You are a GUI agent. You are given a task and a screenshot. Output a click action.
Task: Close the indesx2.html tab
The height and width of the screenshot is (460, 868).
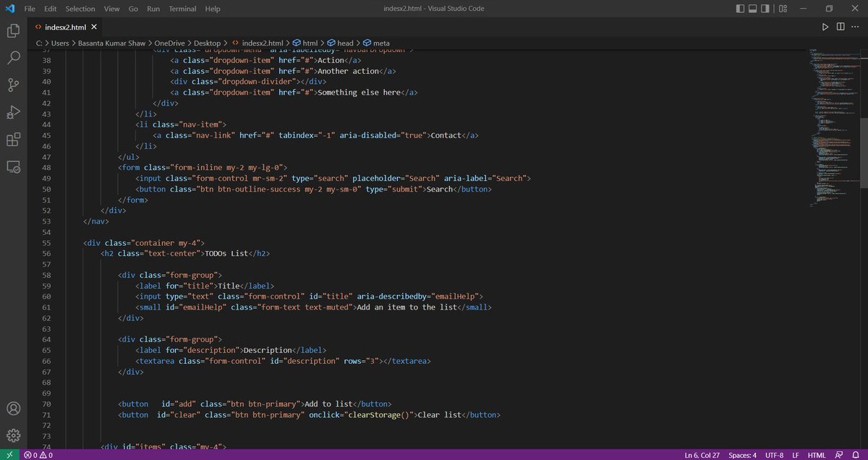click(95, 27)
